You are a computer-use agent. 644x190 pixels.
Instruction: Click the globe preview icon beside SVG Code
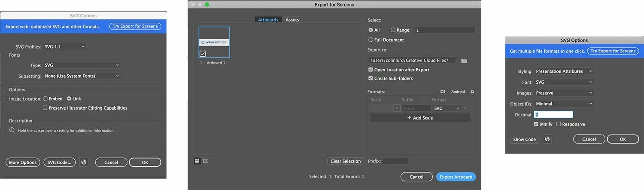(84, 162)
